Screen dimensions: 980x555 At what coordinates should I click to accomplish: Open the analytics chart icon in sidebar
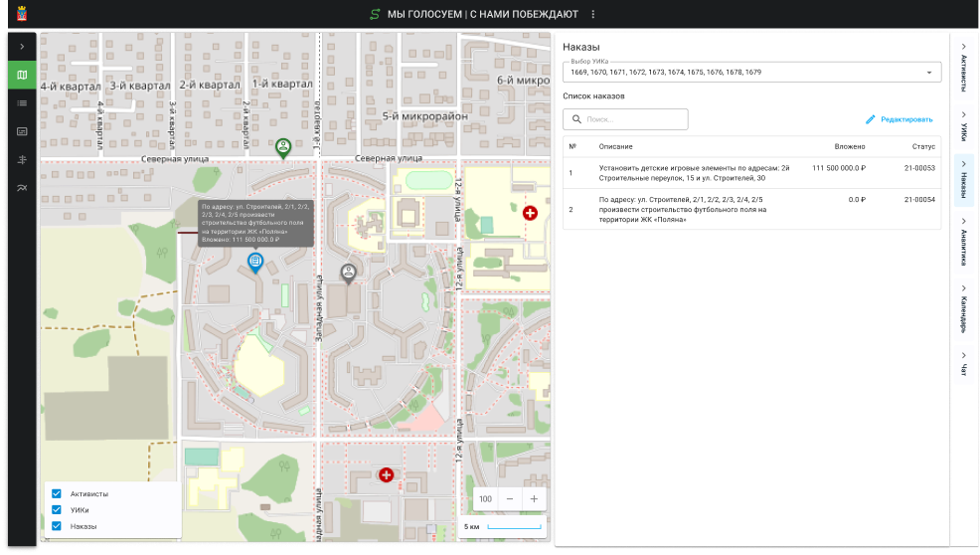tap(22, 188)
